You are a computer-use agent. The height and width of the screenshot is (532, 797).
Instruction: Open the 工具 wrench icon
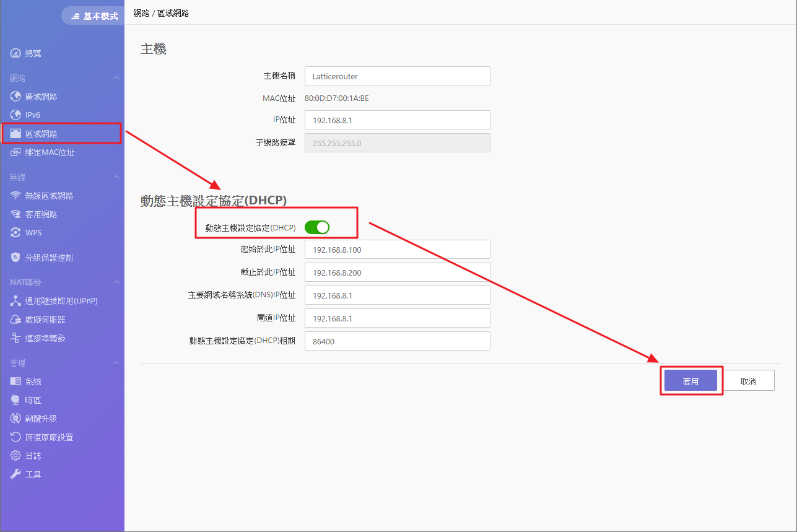click(x=15, y=474)
